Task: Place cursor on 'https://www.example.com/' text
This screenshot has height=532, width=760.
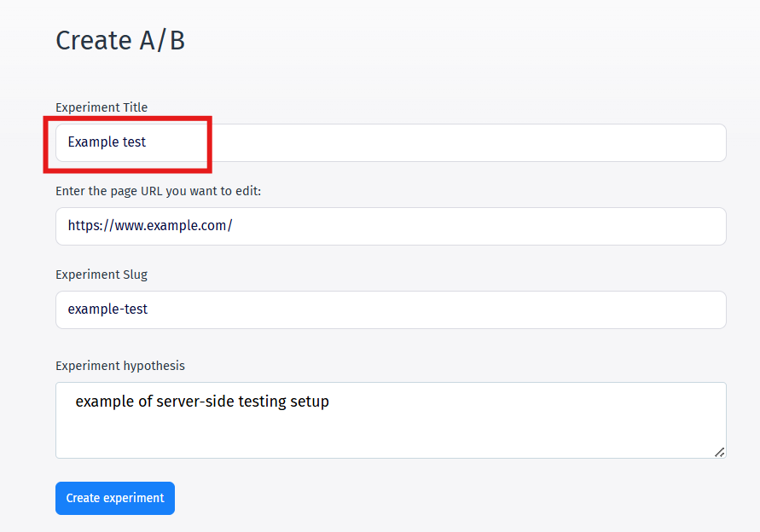Action: point(150,226)
